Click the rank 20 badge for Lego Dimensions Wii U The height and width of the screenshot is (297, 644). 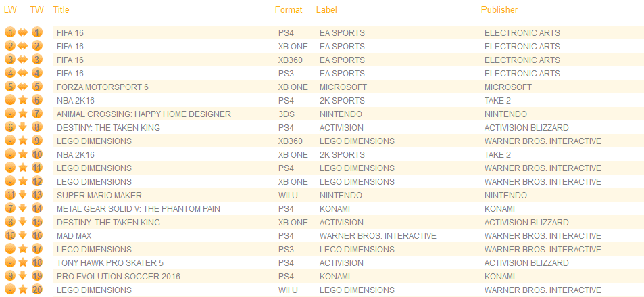(x=37, y=290)
